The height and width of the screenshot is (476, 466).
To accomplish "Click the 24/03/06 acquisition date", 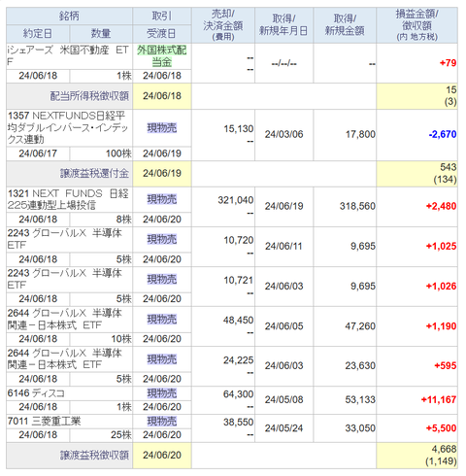I will coord(283,134).
